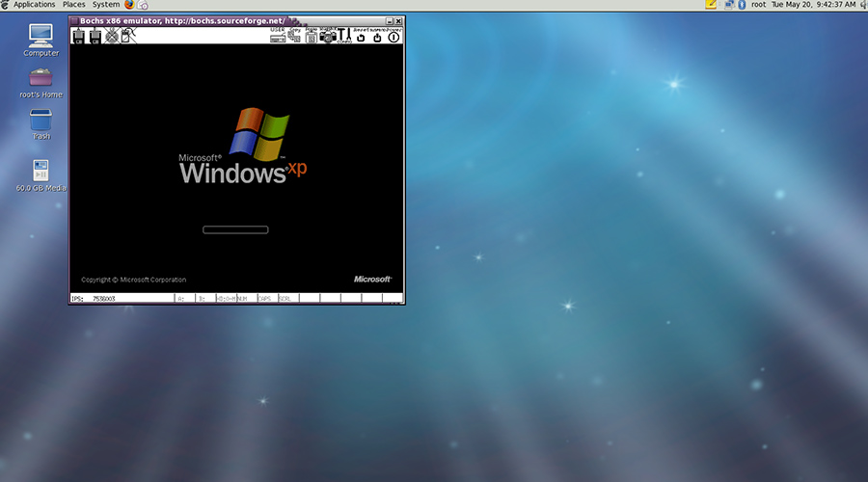Open the Places menu
The width and height of the screenshot is (868, 482).
pos(73,5)
